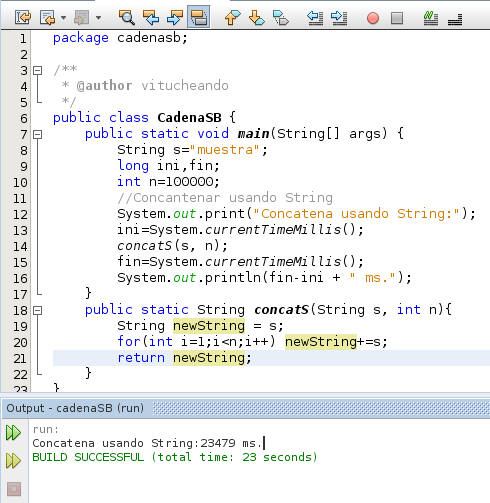The height and width of the screenshot is (503, 490).
Task: Click the Back navigation icon in toolbar
Action: [47, 17]
